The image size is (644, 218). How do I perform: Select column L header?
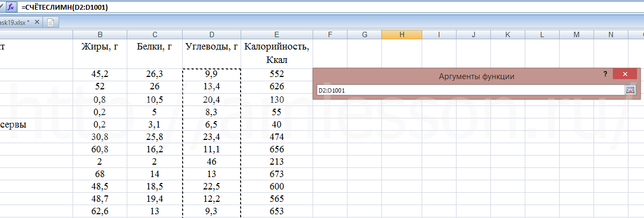[542, 35]
